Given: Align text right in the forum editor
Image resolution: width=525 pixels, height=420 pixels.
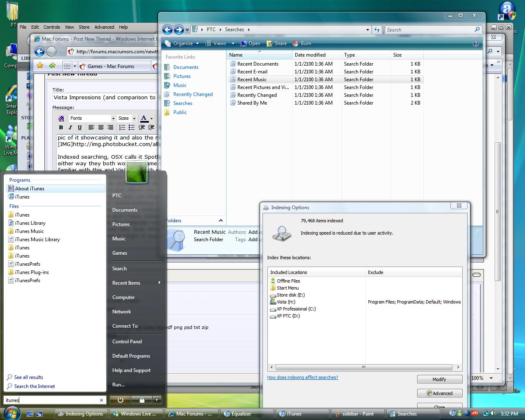Looking at the screenshot, I should (110, 128).
